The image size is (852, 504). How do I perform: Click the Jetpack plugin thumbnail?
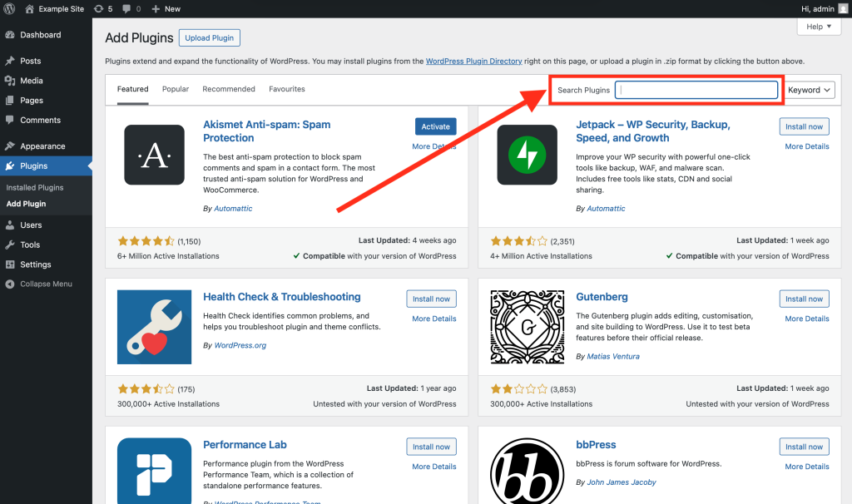click(527, 155)
